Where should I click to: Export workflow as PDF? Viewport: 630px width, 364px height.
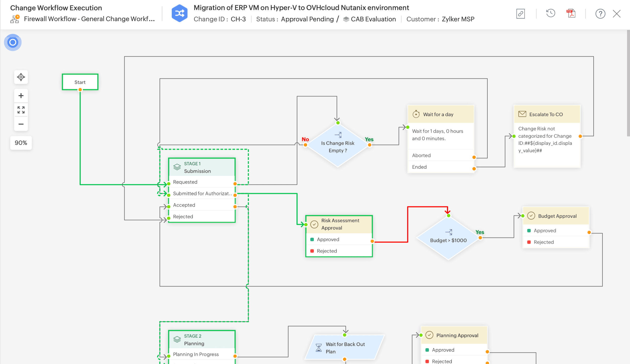click(x=571, y=14)
